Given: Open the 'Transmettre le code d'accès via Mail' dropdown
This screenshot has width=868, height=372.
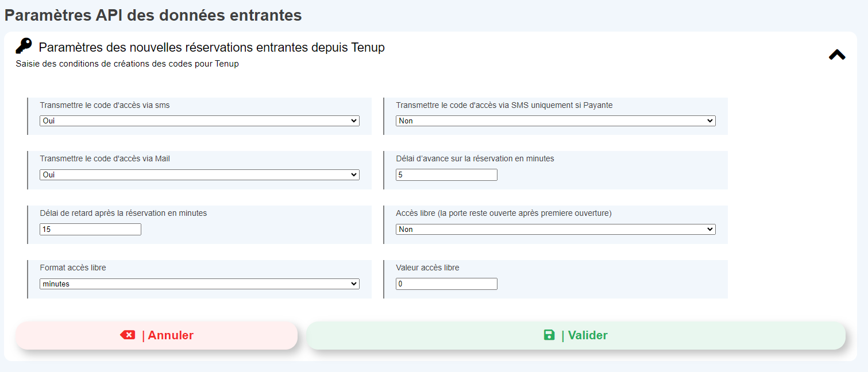Looking at the screenshot, I should [x=199, y=175].
